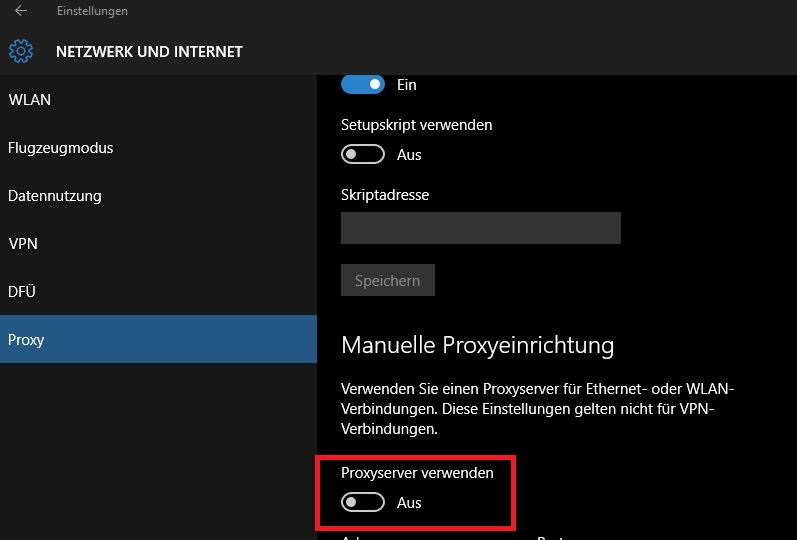Click the Speichern button

pyautogui.click(x=388, y=280)
